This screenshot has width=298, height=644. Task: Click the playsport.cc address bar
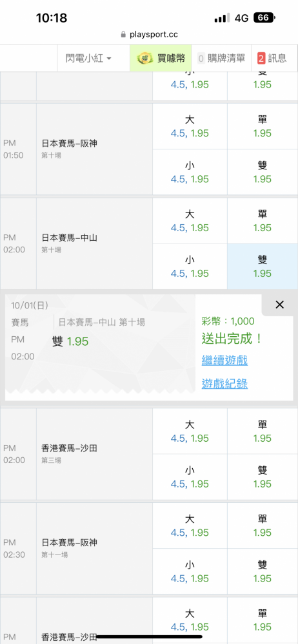pyautogui.click(x=149, y=35)
